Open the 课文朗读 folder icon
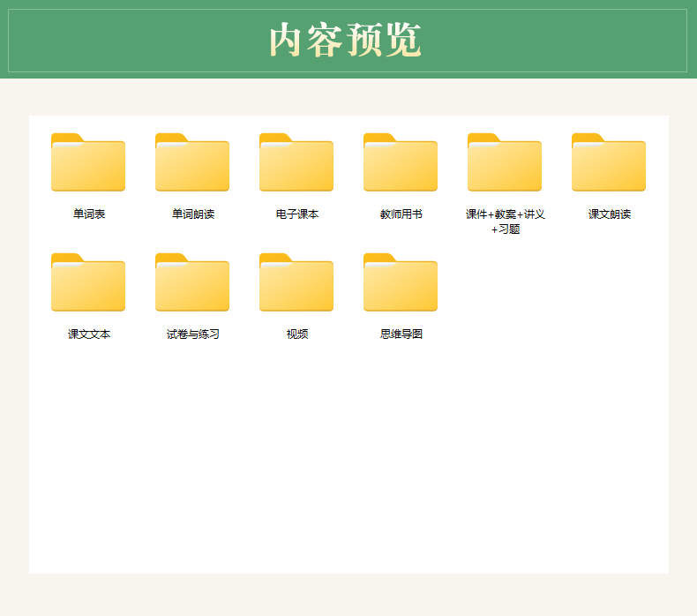 pos(609,162)
